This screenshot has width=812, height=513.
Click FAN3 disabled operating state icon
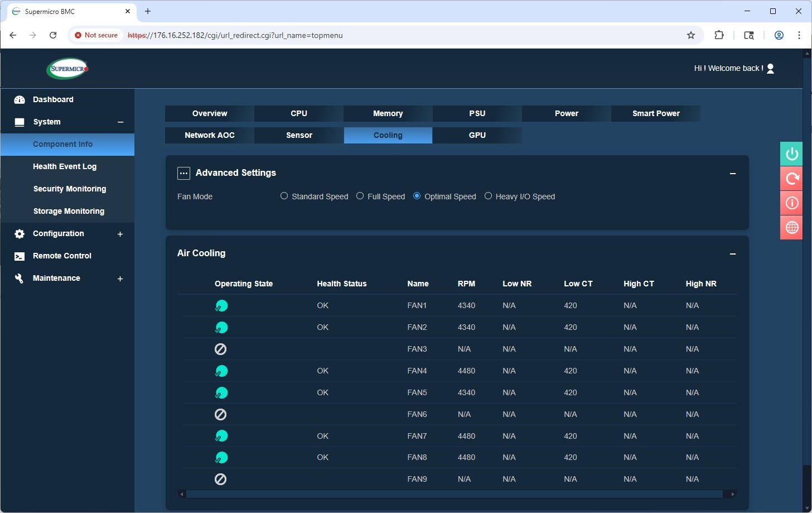click(221, 349)
